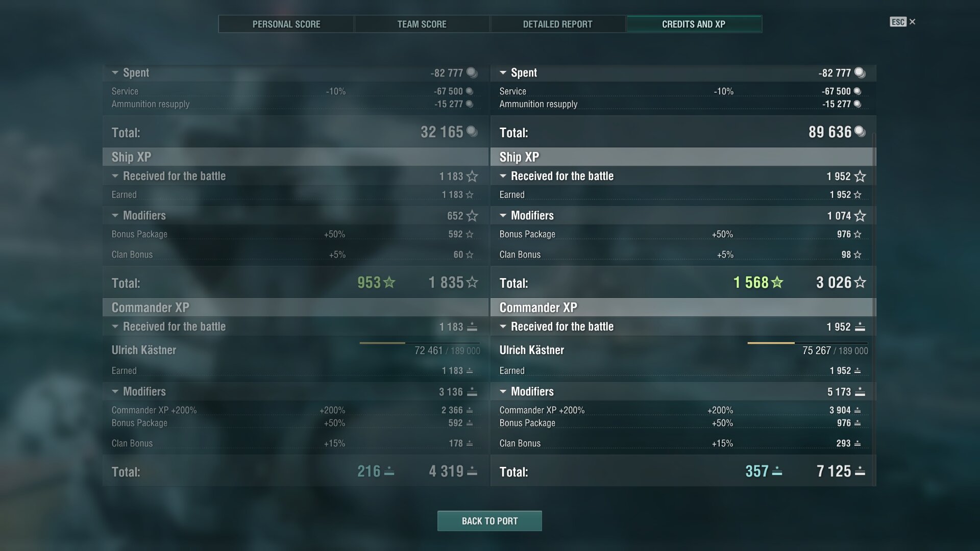This screenshot has height=551, width=980.
Task: Click Ulrich Kästner commander XP progress bar on right
Action: click(807, 343)
